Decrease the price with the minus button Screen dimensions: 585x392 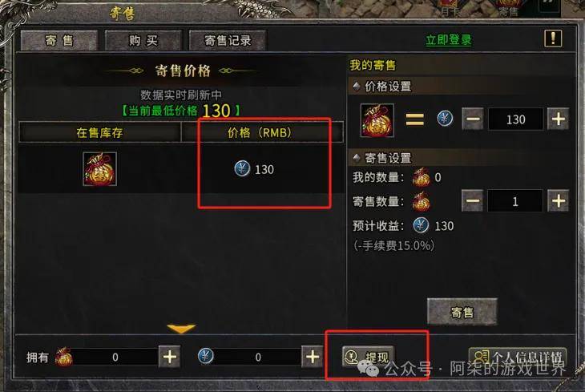(x=473, y=119)
